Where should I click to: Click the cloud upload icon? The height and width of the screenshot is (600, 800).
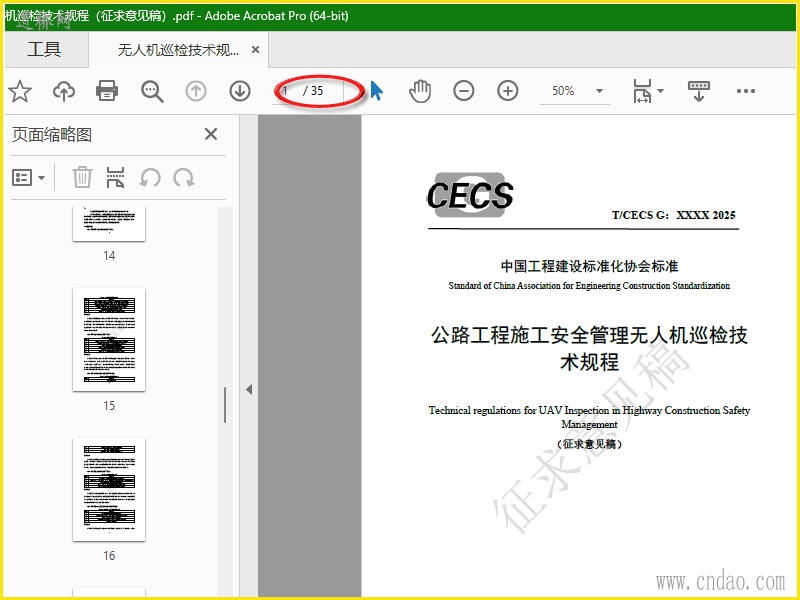click(64, 91)
